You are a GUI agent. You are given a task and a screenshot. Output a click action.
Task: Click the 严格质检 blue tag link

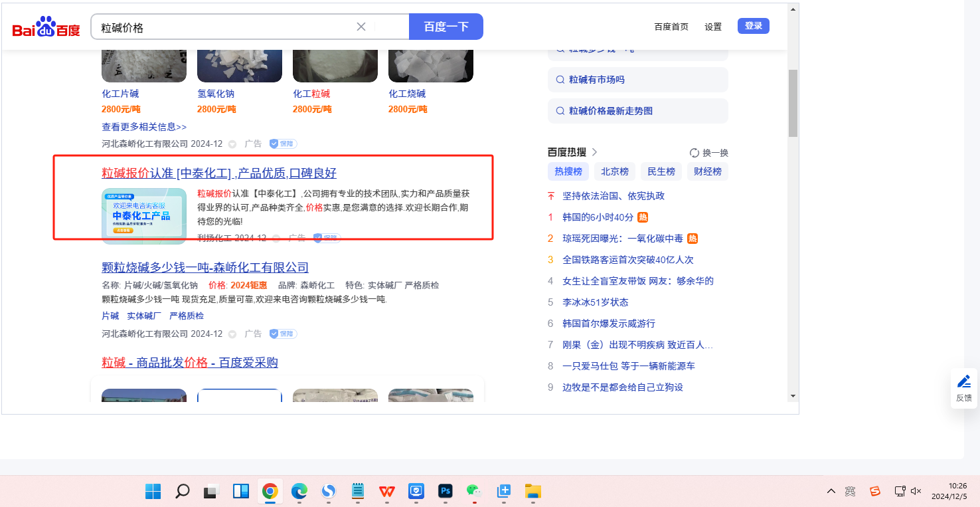tap(187, 316)
